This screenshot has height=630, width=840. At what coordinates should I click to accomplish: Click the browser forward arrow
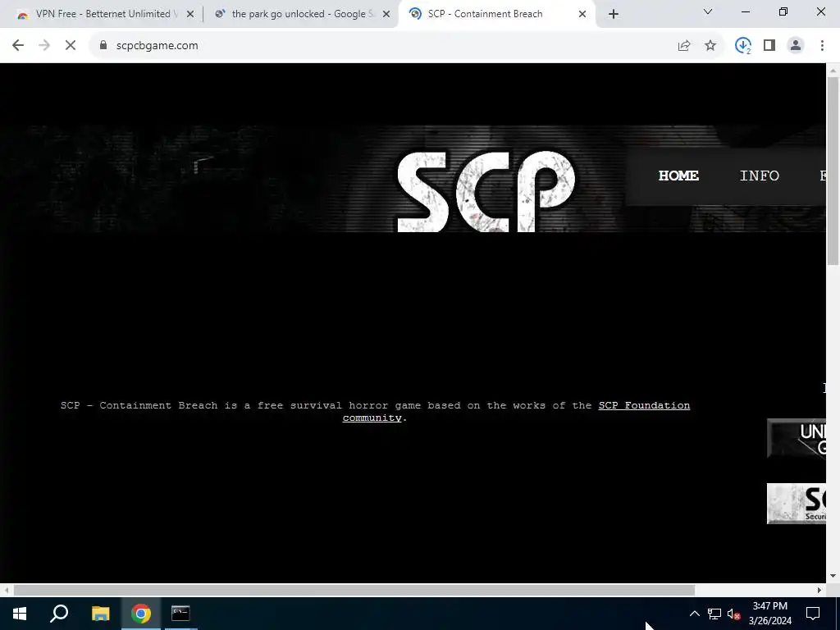click(x=44, y=46)
